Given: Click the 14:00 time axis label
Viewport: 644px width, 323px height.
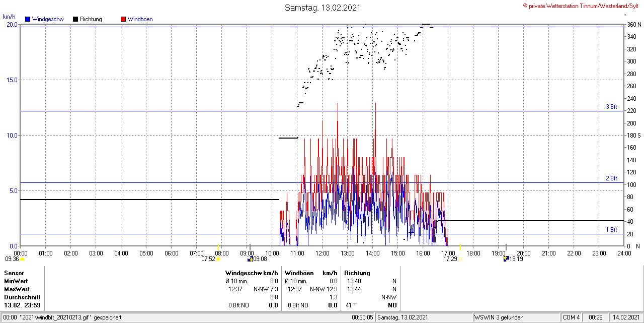Looking at the screenshot, I should click(x=373, y=253).
